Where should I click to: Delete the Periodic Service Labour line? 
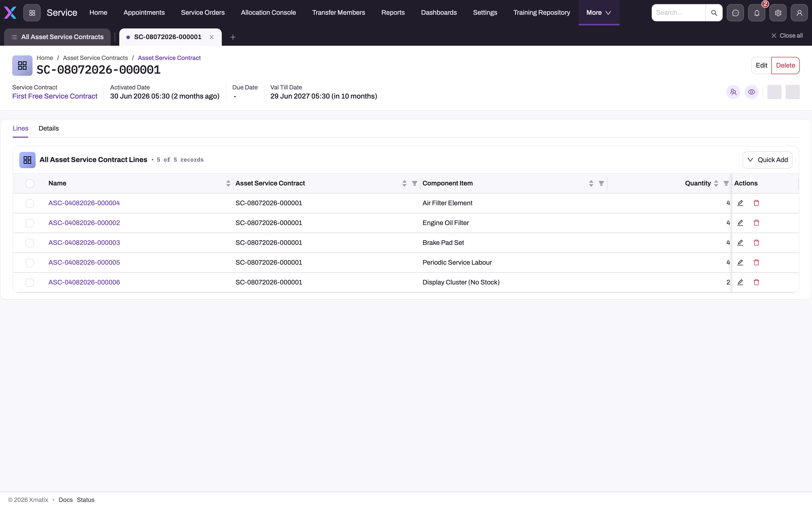[756, 262]
